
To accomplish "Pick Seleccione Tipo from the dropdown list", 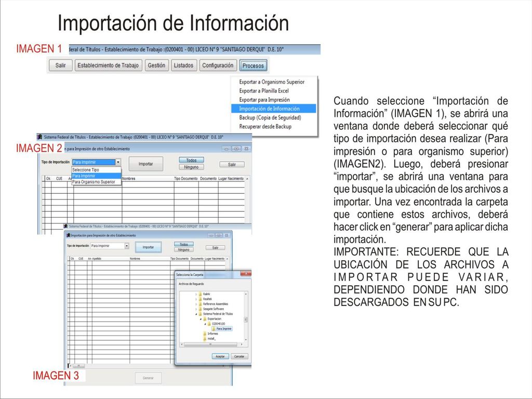I will pyautogui.click(x=96, y=170).
